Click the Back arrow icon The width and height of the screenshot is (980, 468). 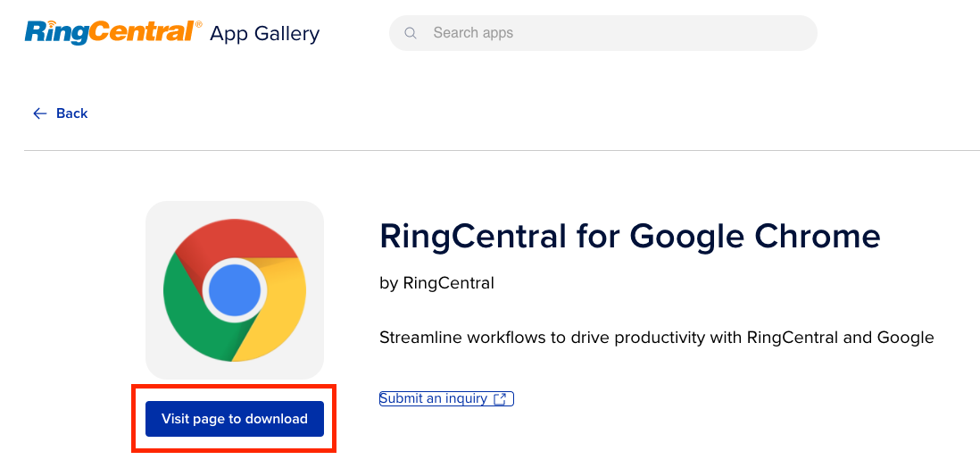click(40, 113)
